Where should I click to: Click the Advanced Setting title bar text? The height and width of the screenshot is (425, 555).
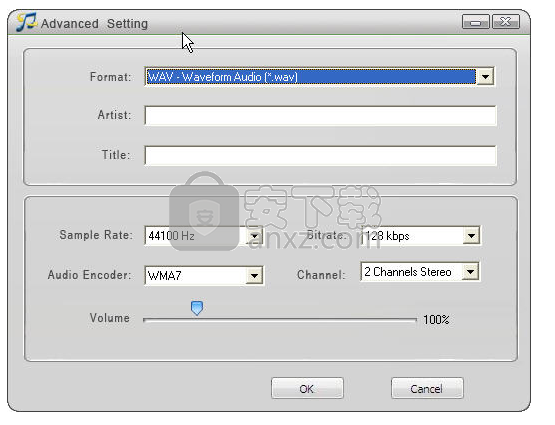[x=95, y=24]
